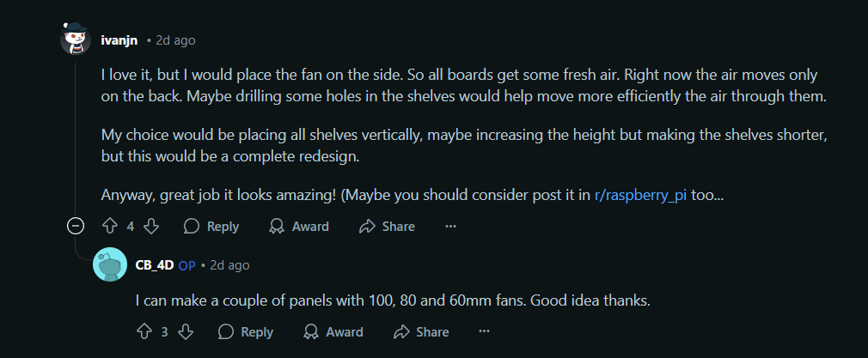Open the r/raspberry_pi subreddit link
The height and width of the screenshot is (358, 868).
tap(640, 195)
